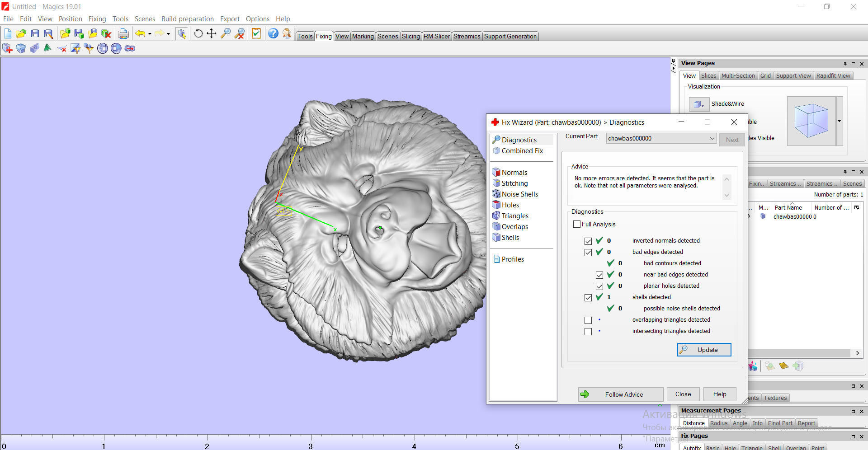Click the Close button in Fix Wizard
This screenshot has height=450, width=868.
683,394
